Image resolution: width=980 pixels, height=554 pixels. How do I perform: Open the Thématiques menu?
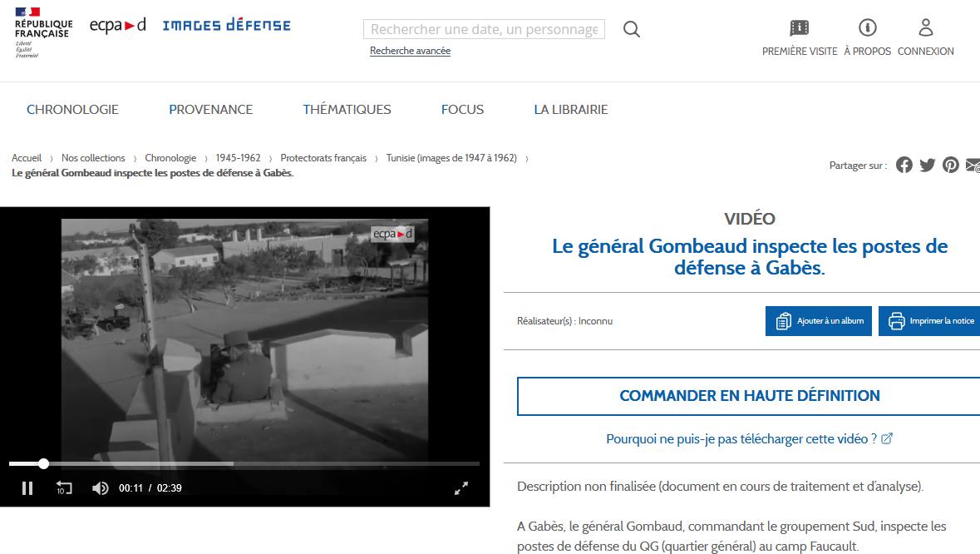[347, 109]
